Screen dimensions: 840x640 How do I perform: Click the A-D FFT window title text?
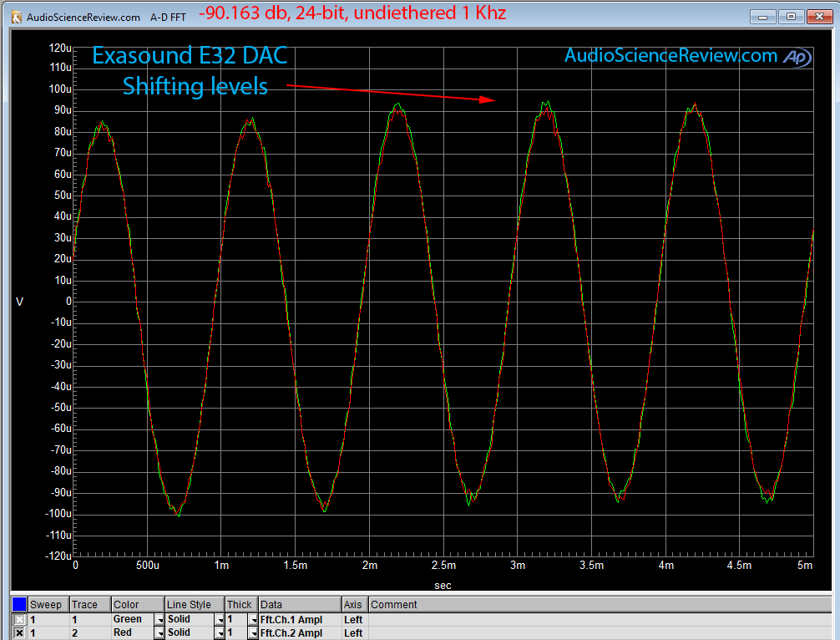pyautogui.click(x=168, y=18)
